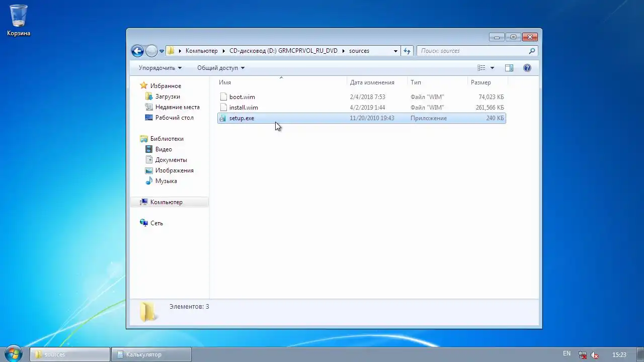Click the 261,566 КБ size cell

[x=490, y=108]
